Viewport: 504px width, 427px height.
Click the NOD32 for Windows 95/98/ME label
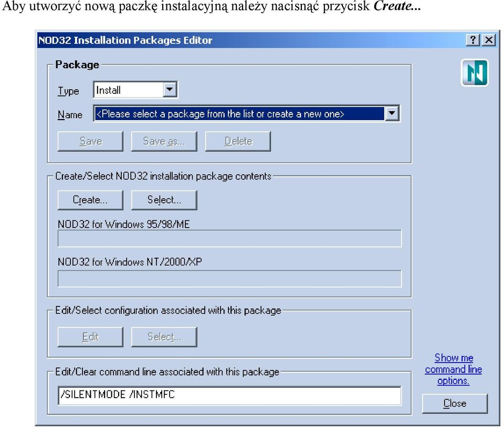(124, 224)
